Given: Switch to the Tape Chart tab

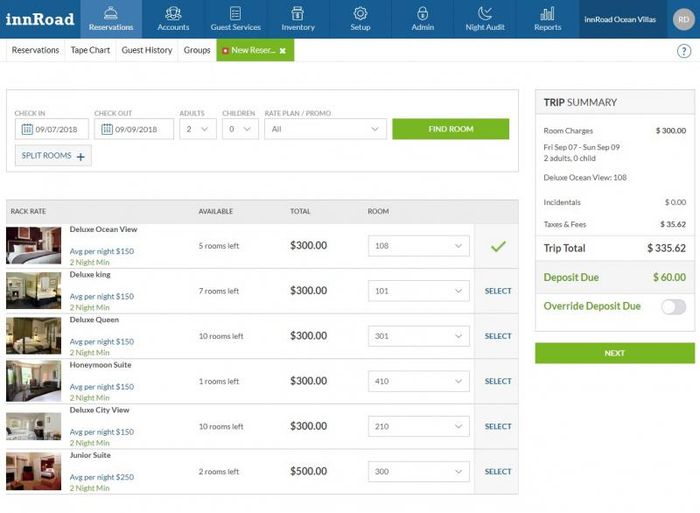Looking at the screenshot, I should coord(90,50).
